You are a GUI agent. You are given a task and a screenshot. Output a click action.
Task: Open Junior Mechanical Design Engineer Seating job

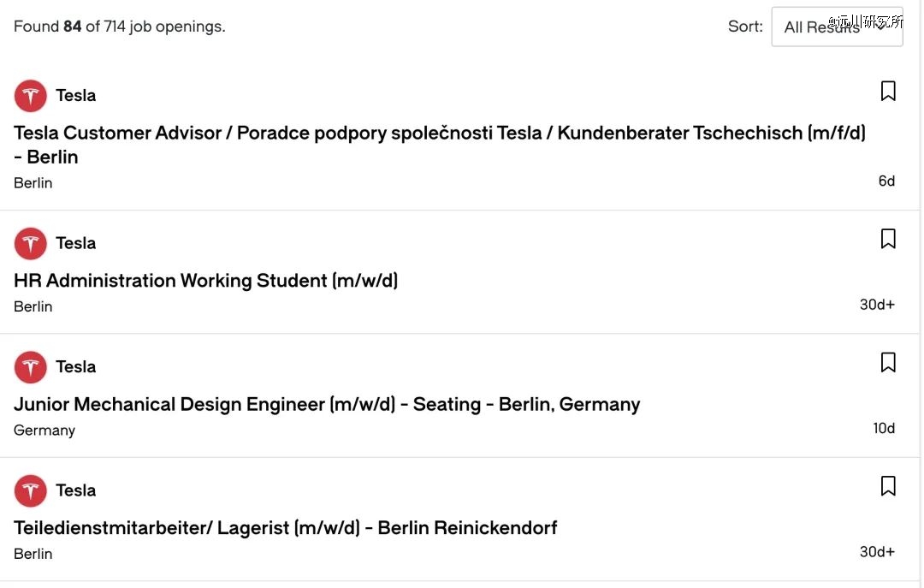click(x=327, y=405)
